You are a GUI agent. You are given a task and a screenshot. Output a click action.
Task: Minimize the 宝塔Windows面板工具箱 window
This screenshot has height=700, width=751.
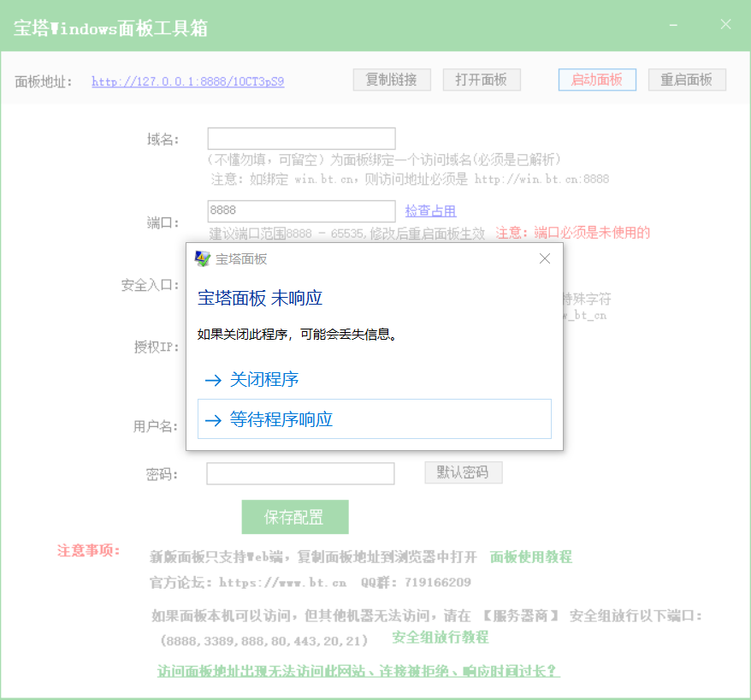click(x=673, y=25)
